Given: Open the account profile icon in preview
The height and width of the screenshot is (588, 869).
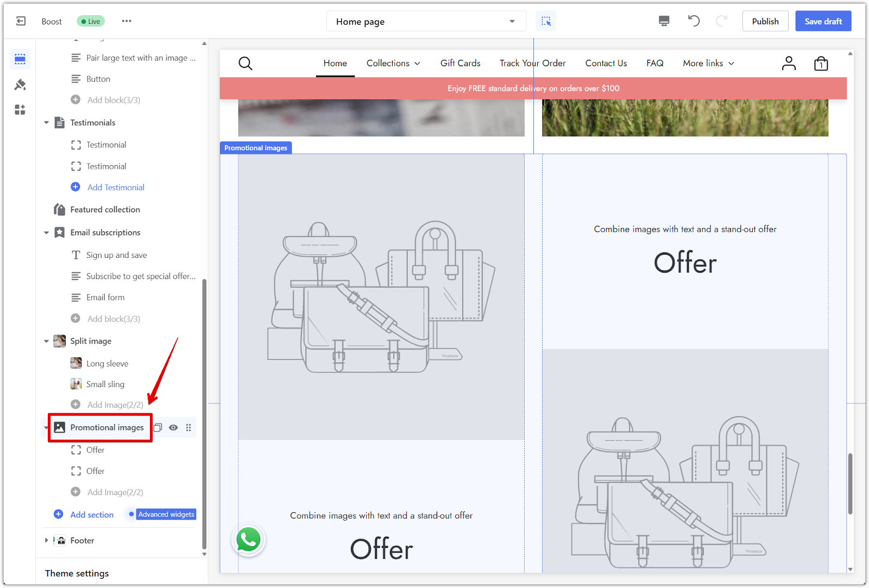Looking at the screenshot, I should point(789,64).
